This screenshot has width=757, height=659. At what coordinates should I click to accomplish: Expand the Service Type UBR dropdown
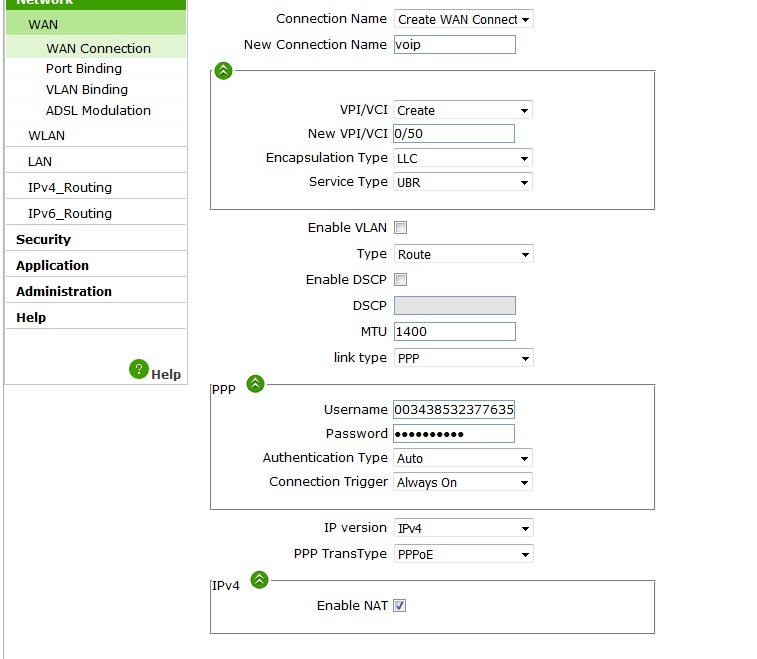pyautogui.click(x=463, y=182)
